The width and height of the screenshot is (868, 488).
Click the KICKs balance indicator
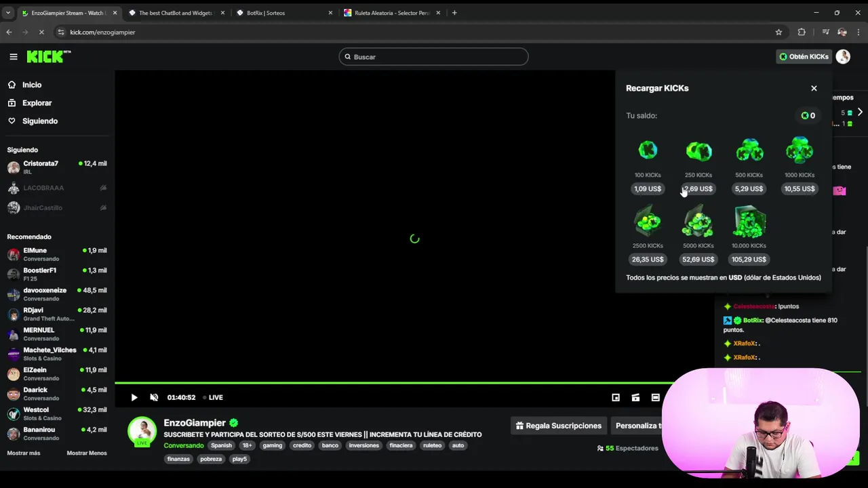click(x=808, y=116)
